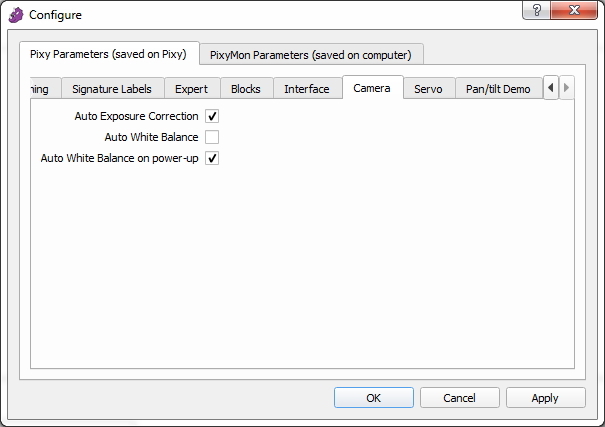Go to the Expert tab

coord(191,89)
